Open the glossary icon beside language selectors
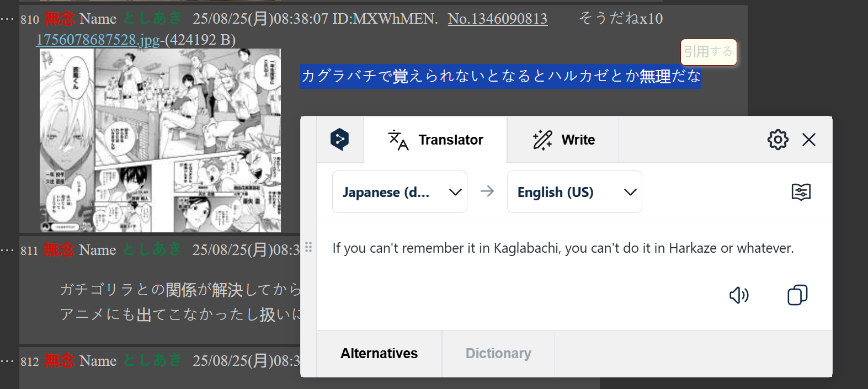 801,192
